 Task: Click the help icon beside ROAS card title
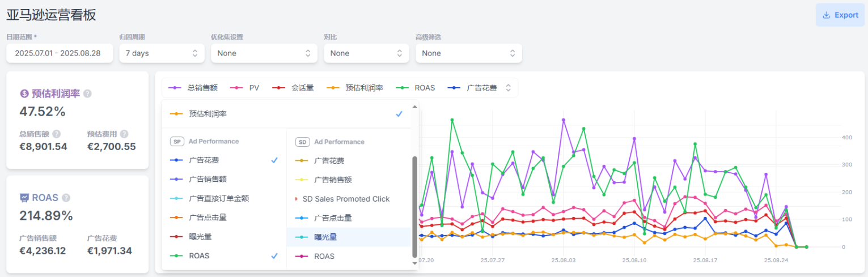[x=66, y=198]
